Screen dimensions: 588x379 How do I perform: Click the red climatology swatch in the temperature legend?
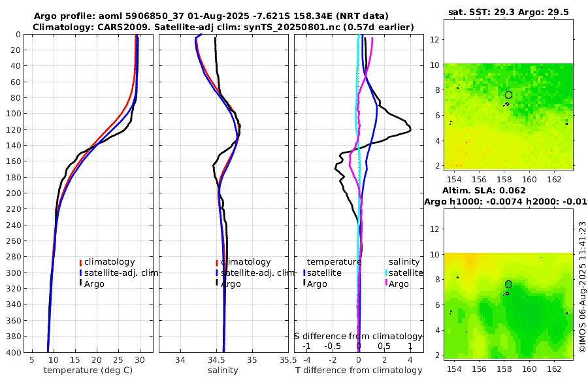click(x=80, y=263)
